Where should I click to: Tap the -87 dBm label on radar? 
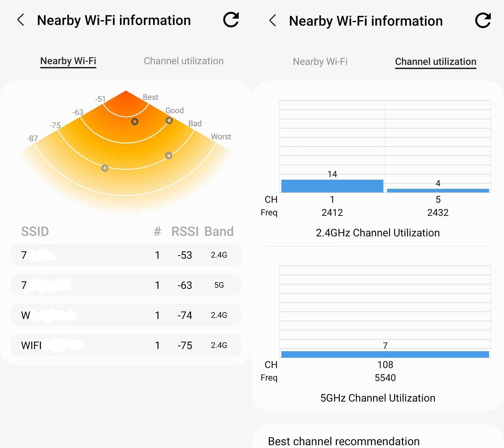coord(32,138)
